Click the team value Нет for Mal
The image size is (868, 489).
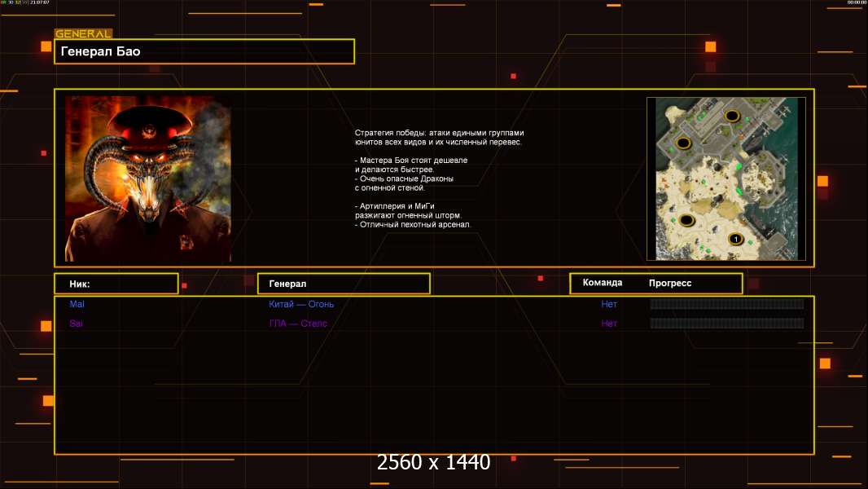pyautogui.click(x=609, y=304)
